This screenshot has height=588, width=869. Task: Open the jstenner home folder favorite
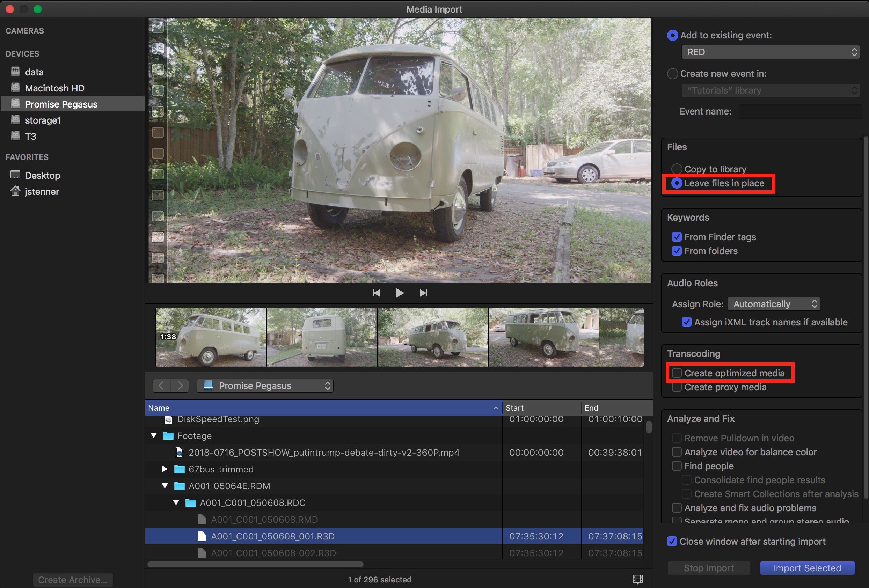pos(42,191)
